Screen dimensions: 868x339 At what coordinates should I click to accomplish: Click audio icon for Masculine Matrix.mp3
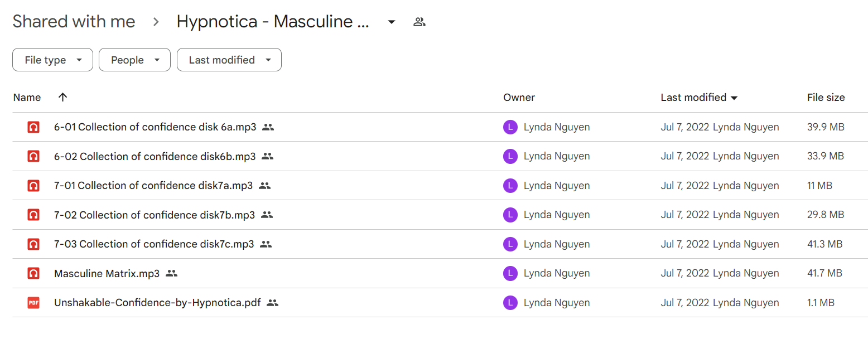[x=33, y=274]
